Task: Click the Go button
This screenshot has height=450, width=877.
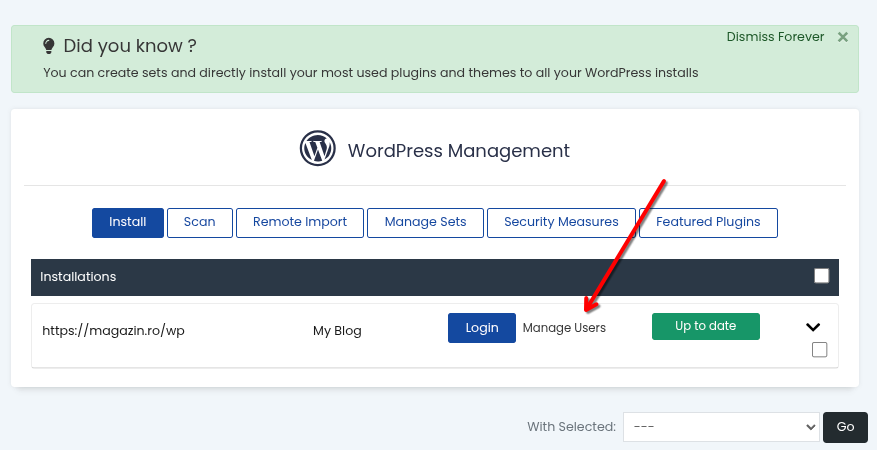Action: point(845,427)
